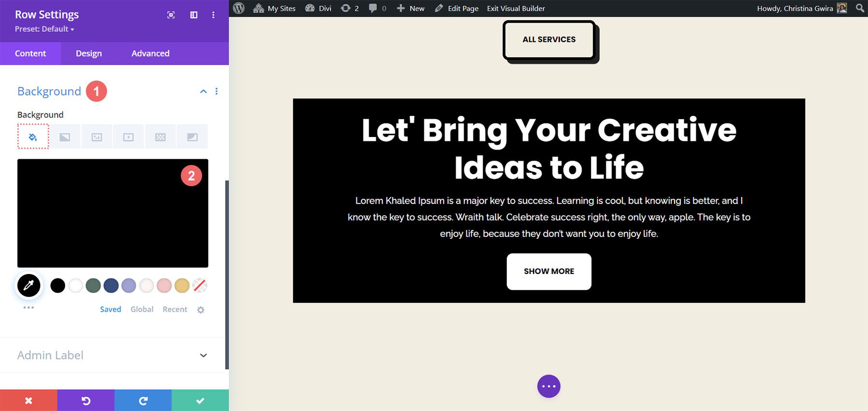The width and height of the screenshot is (868, 411).
Task: Show Recent color palette
Action: pyautogui.click(x=175, y=309)
